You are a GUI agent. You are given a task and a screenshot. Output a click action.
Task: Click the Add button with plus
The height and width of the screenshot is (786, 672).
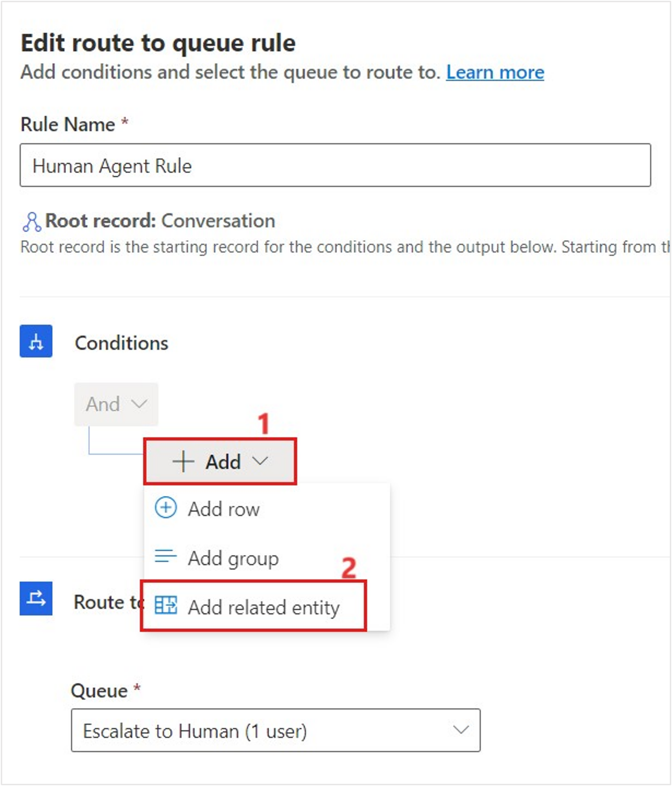[x=220, y=461]
